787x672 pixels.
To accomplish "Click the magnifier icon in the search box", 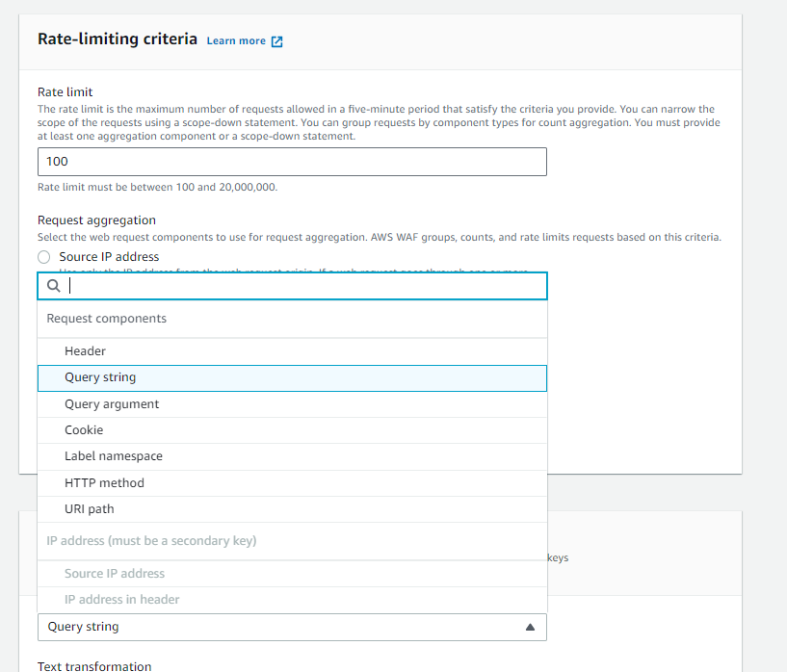I will coord(54,286).
